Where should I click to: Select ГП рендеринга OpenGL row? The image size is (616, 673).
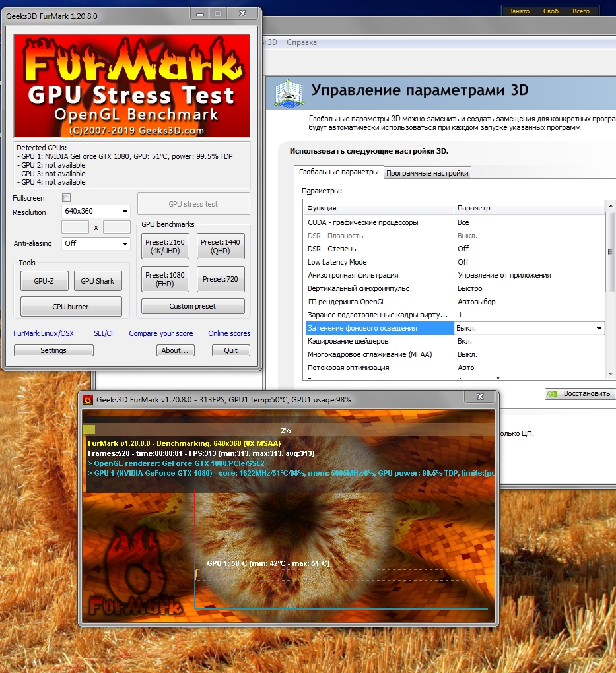[x=454, y=302]
